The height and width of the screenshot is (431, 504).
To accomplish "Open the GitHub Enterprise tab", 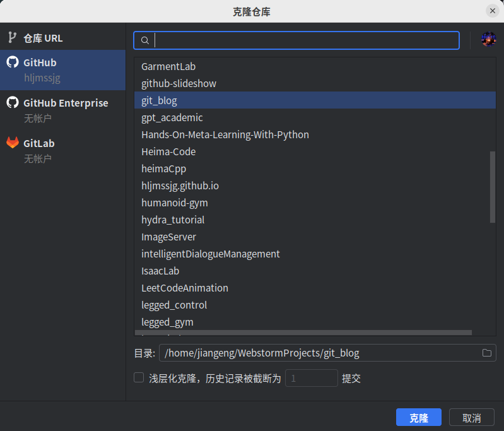I will 62,110.
